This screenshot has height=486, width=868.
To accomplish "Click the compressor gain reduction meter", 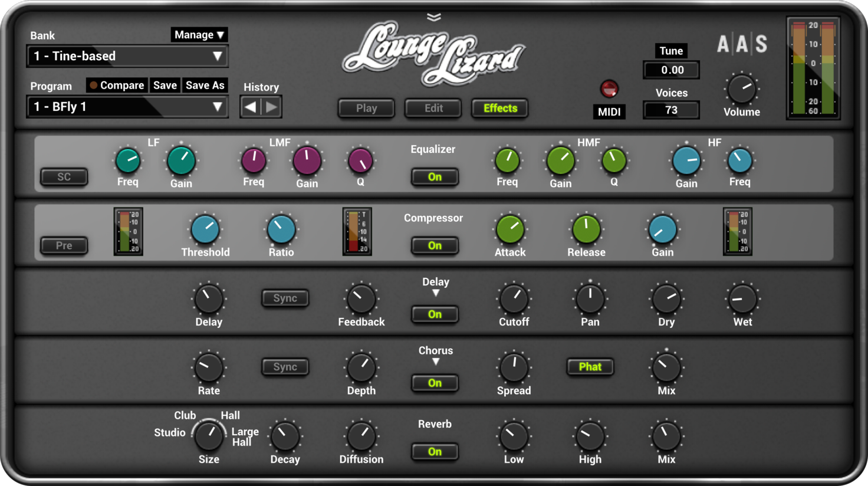I will pos(357,231).
